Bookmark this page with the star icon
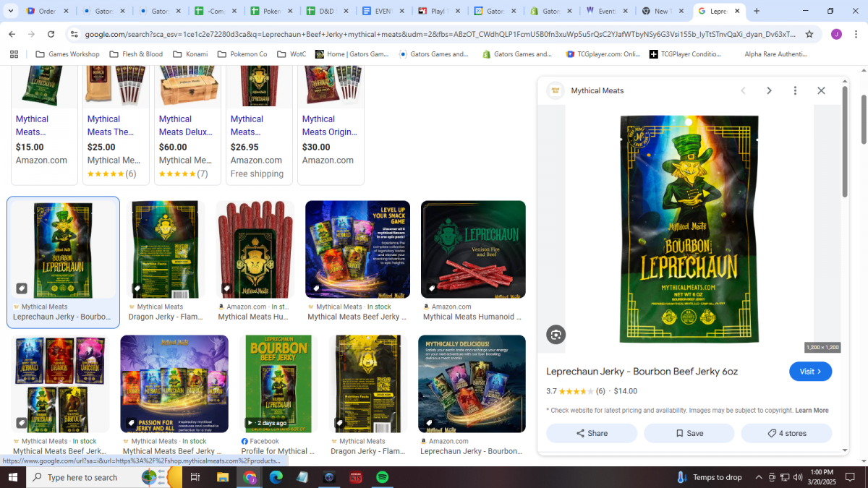This screenshot has height=488, width=868. (x=809, y=34)
